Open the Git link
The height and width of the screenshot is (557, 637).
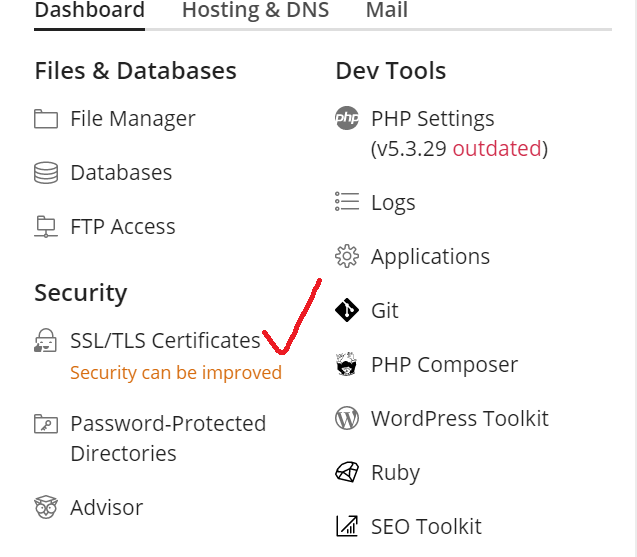click(385, 310)
